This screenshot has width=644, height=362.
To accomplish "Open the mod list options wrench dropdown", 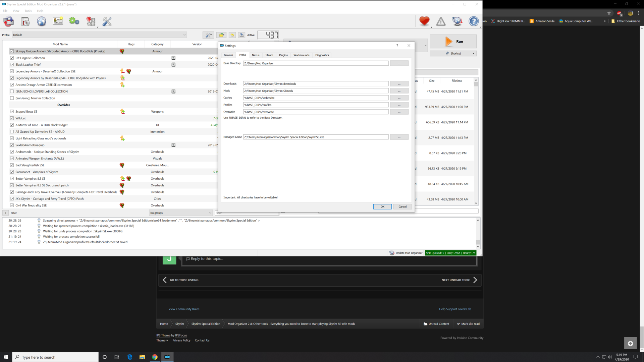I will (x=208, y=35).
